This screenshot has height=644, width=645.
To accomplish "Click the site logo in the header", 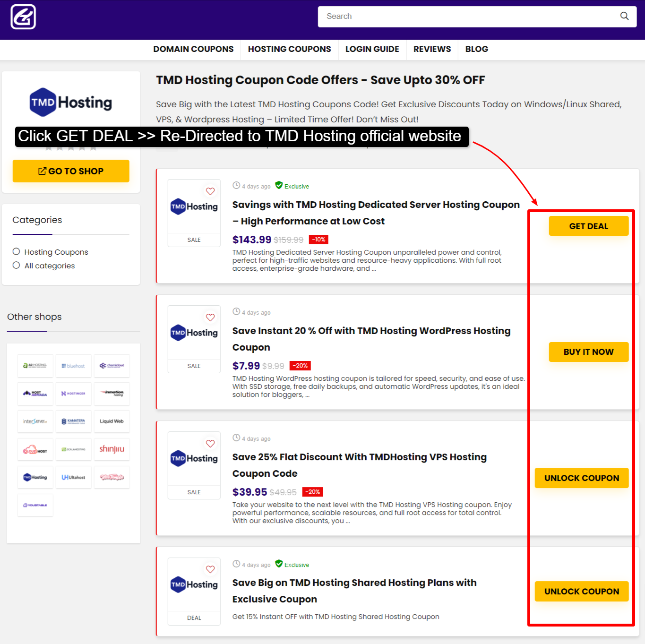I will (23, 17).
